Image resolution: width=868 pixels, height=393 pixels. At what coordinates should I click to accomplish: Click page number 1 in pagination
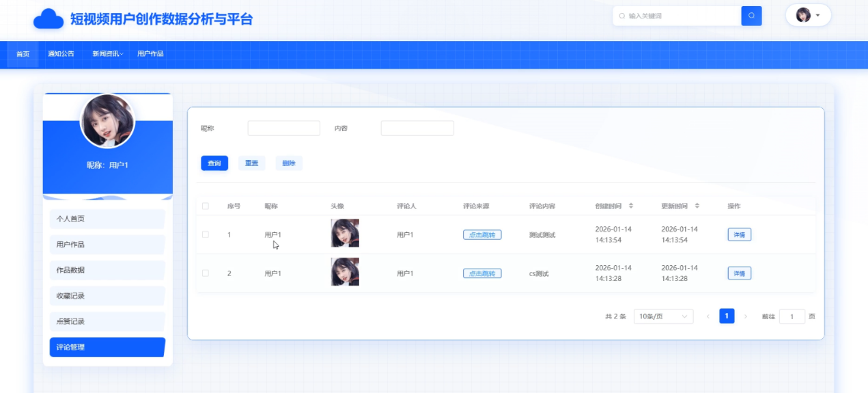click(x=727, y=316)
